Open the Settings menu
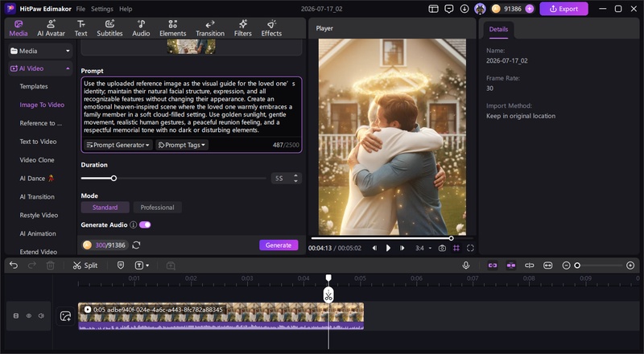The height and width of the screenshot is (354, 644). (x=102, y=9)
